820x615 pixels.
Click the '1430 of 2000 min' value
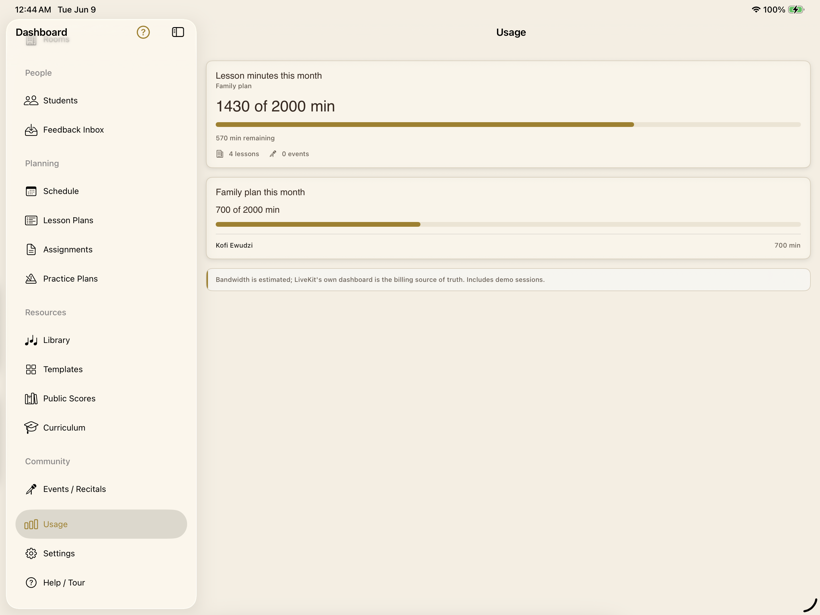point(275,106)
